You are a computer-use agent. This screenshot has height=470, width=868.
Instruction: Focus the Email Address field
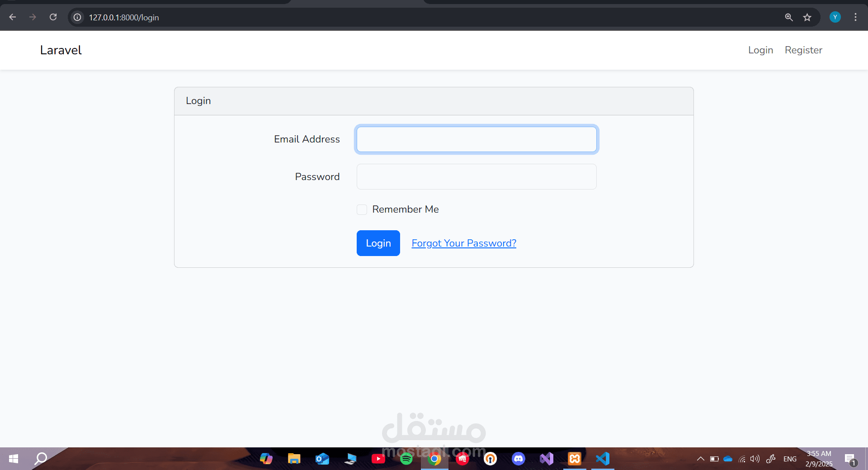click(x=476, y=139)
